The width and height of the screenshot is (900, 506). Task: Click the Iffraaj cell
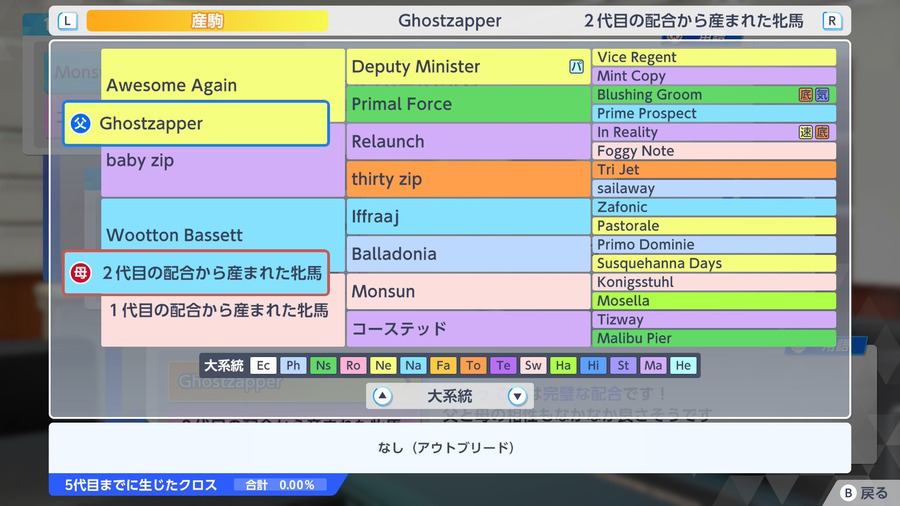click(468, 216)
